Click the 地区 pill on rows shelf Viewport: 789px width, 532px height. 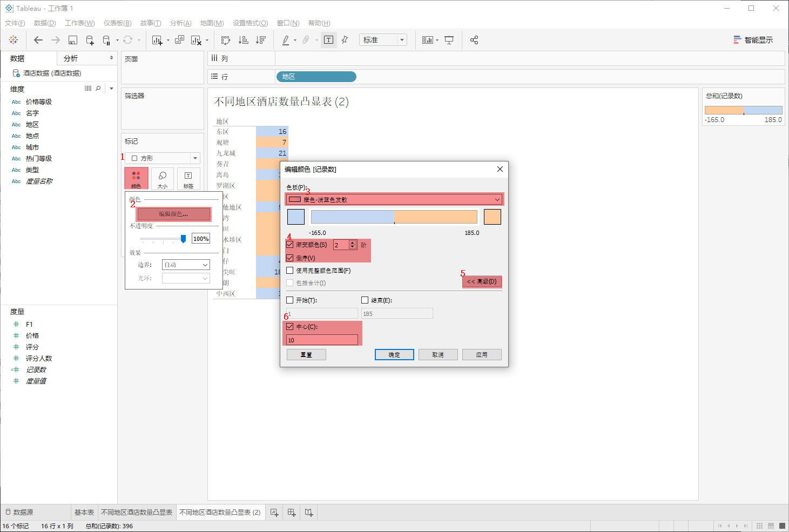pos(316,77)
